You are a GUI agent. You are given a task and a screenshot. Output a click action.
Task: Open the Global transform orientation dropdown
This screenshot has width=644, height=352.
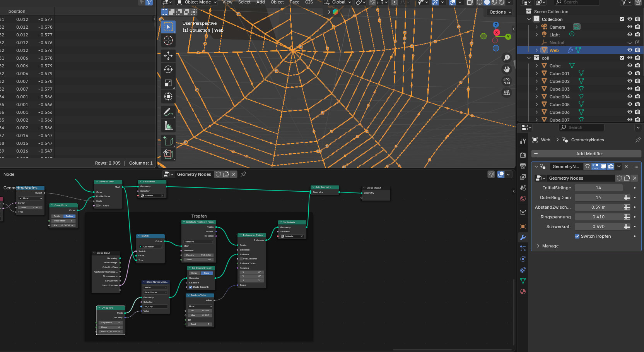click(338, 2)
